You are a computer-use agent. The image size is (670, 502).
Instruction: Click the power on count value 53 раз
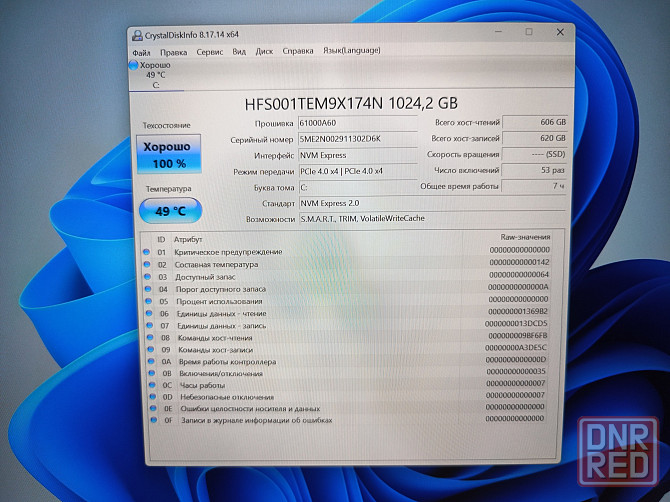[x=534, y=170]
